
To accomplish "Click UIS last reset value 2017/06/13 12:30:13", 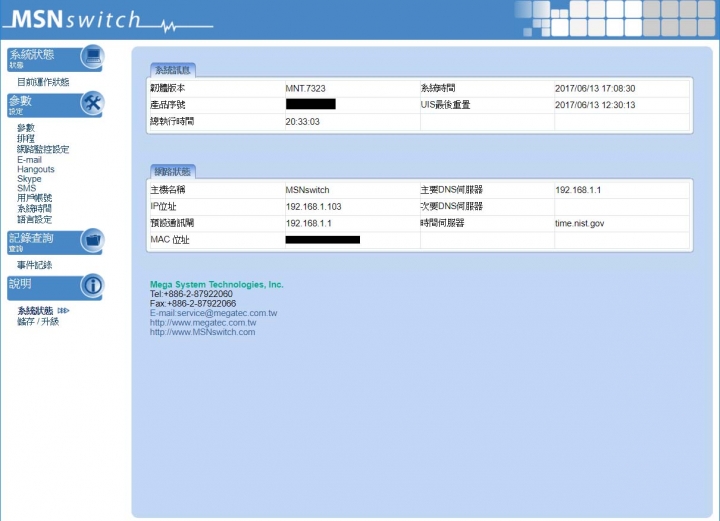I will tap(595, 105).
